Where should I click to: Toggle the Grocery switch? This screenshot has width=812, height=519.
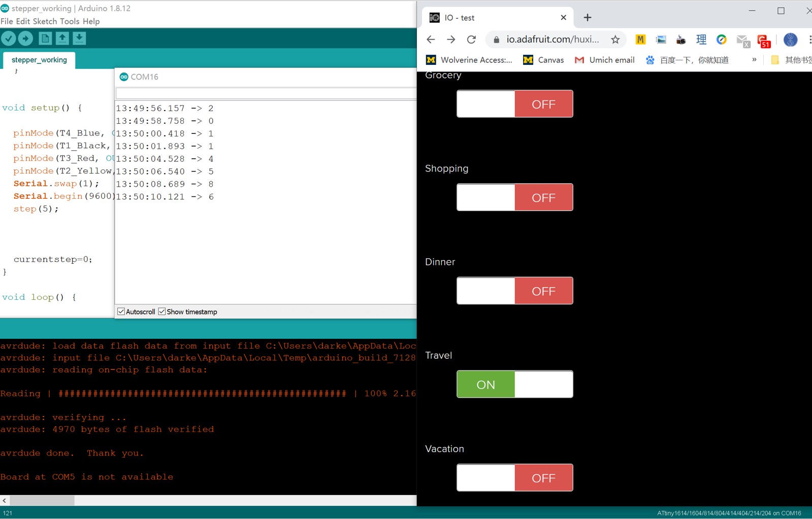point(515,103)
